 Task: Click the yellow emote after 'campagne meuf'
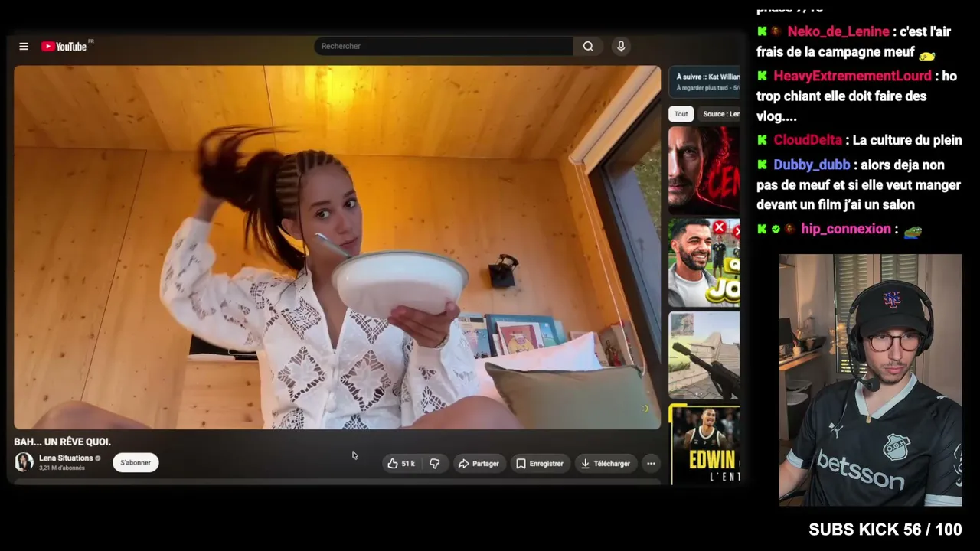[927, 55]
